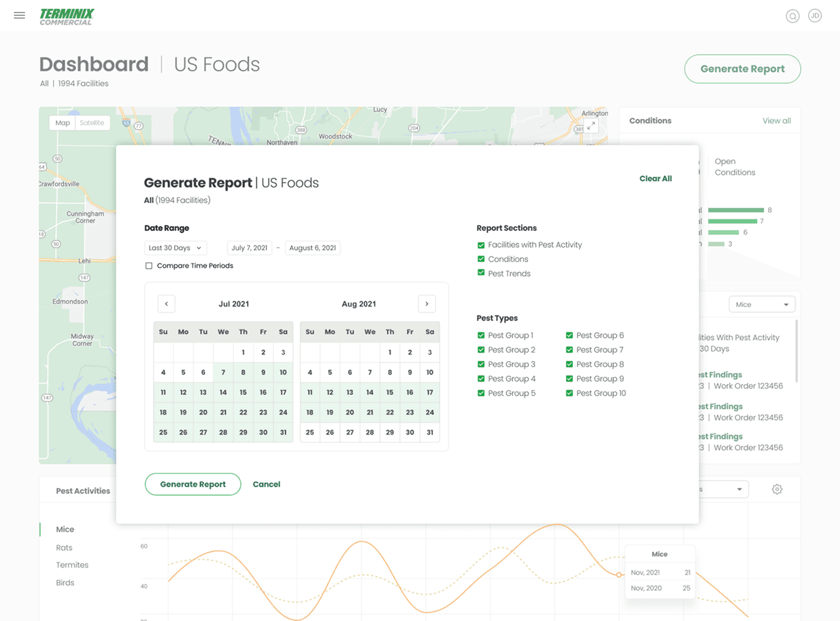Click the Jul 2021 month title
The image size is (840, 621).
tap(233, 304)
